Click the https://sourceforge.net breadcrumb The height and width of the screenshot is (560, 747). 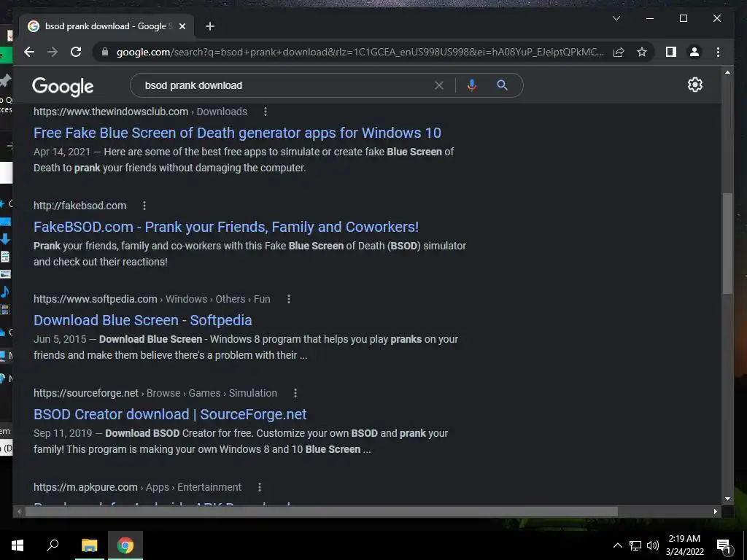pos(86,393)
